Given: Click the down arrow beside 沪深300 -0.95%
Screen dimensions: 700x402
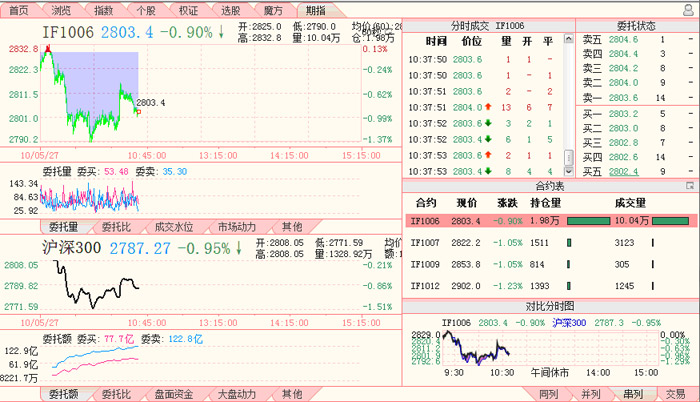Looking at the screenshot, I should (240, 247).
